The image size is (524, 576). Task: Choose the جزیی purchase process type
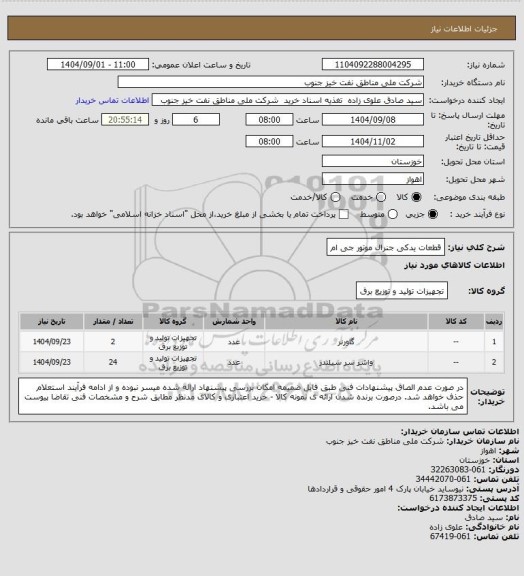433,214
